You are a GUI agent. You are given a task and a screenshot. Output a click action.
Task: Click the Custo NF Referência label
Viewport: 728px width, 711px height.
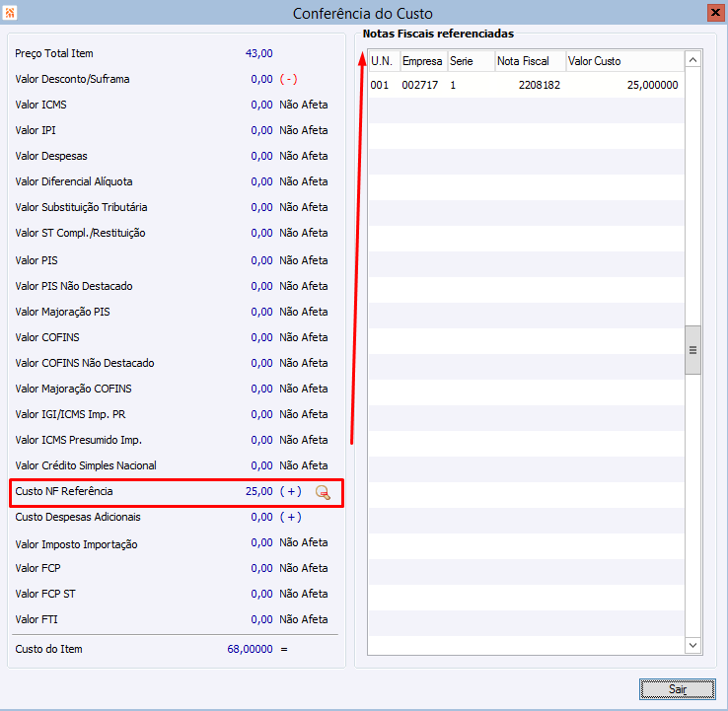[64, 491]
